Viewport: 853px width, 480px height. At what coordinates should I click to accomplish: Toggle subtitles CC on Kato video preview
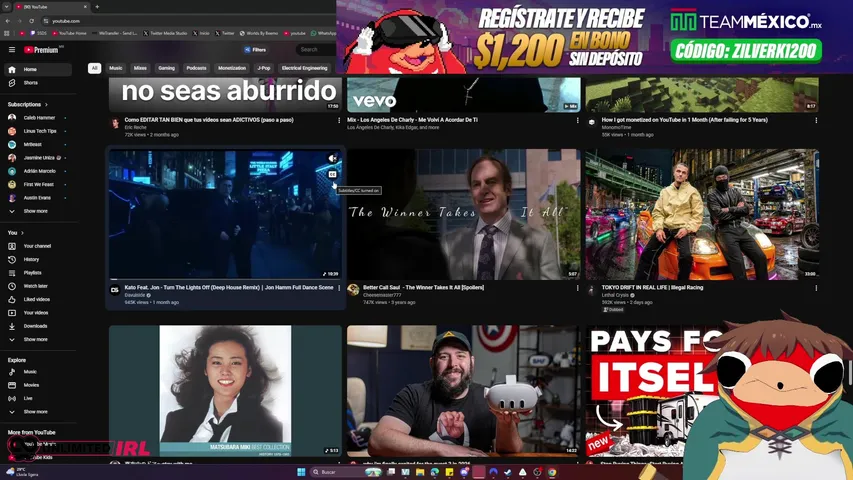(332, 174)
